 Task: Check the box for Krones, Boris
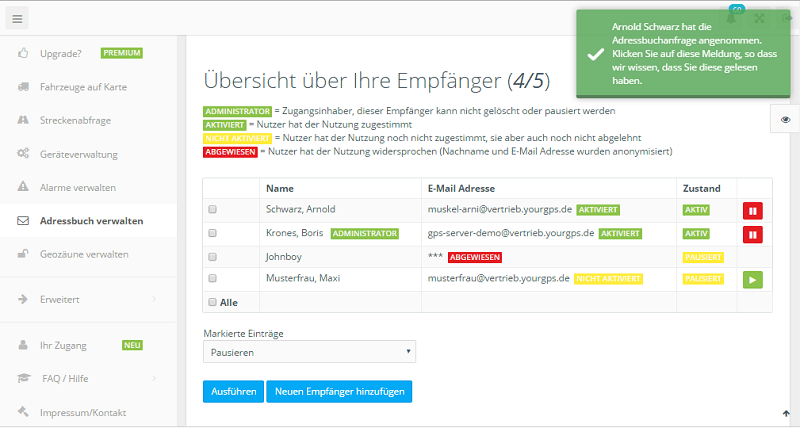click(213, 233)
